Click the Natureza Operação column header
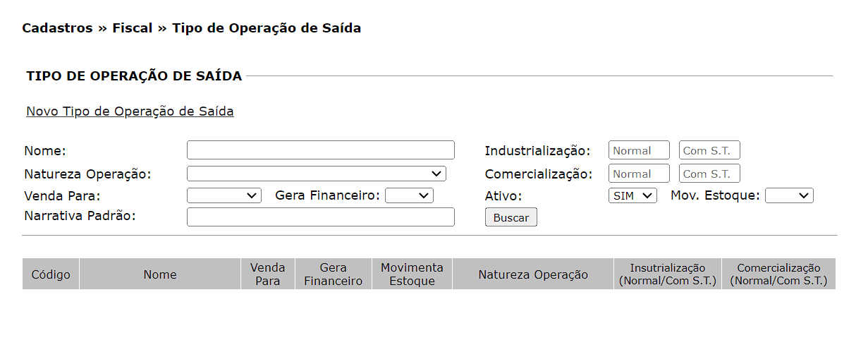Screen dimensions: 868x345 point(533,274)
